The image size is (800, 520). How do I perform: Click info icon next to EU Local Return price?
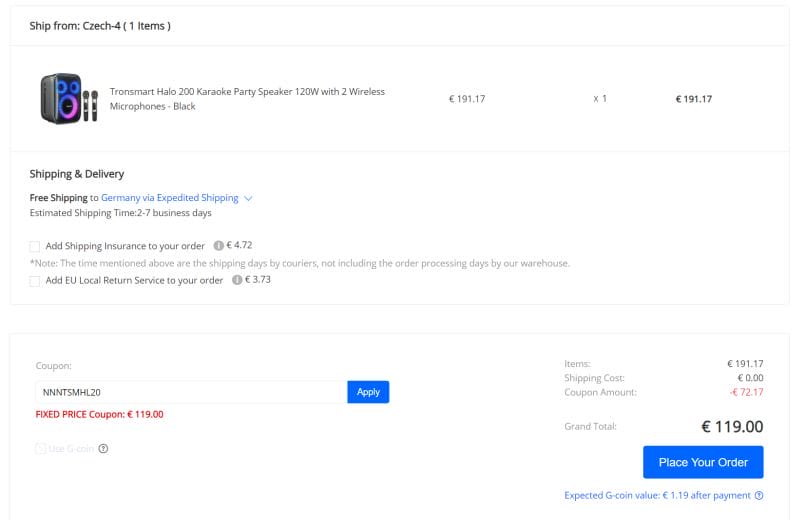coord(237,280)
